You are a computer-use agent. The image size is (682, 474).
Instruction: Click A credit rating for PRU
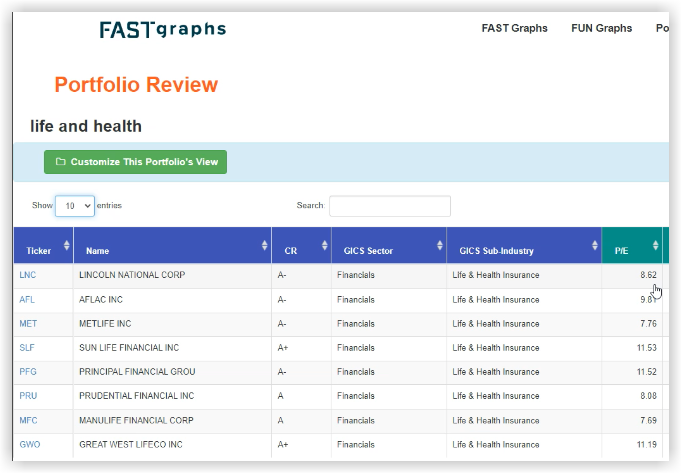pos(281,396)
